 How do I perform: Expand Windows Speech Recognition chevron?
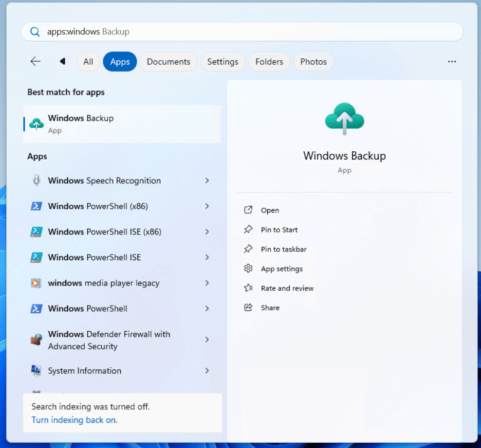tap(207, 180)
